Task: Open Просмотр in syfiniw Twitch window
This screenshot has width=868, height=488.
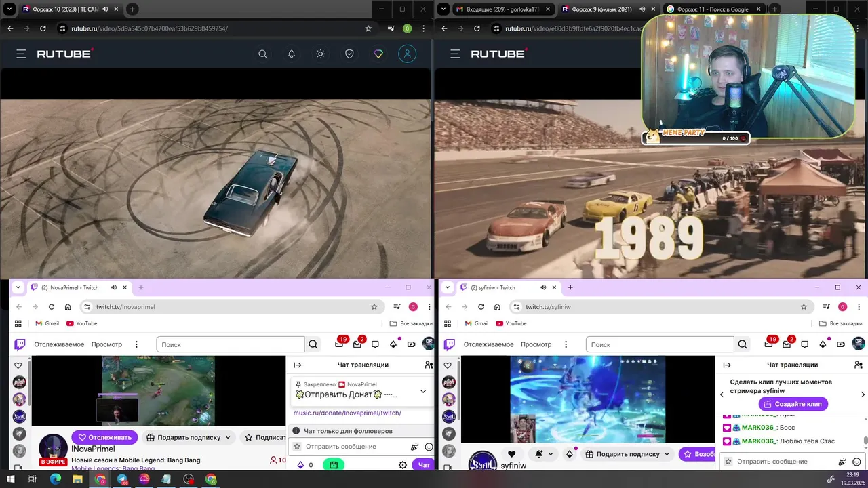Action: click(x=536, y=344)
